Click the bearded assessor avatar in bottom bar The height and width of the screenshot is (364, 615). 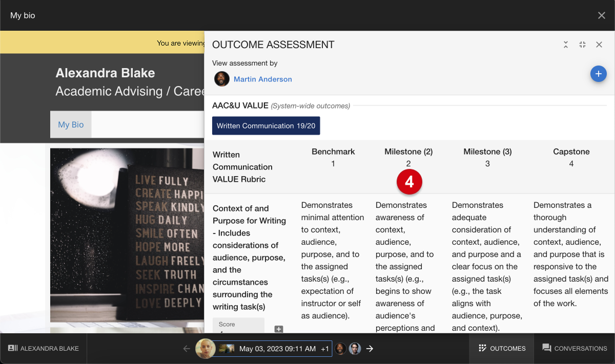(340, 349)
